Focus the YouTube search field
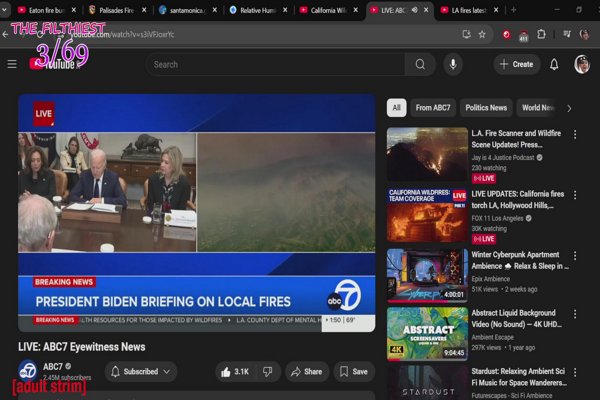 [276, 64]
